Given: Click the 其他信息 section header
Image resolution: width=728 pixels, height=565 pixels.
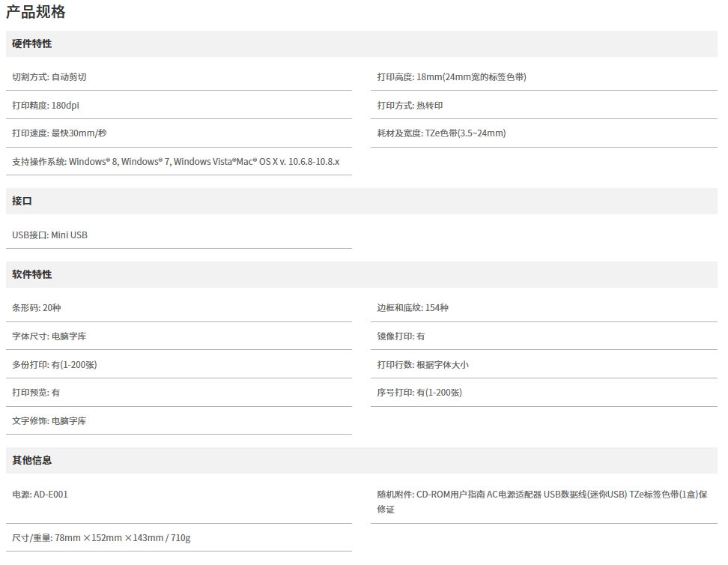Looking at the screenshot, I should tap(32, 460).
